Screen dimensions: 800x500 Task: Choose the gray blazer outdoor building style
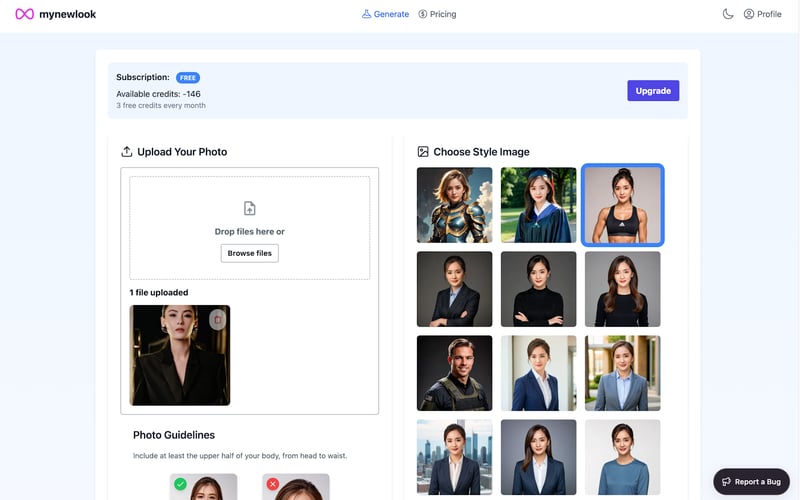click(622, 373)
